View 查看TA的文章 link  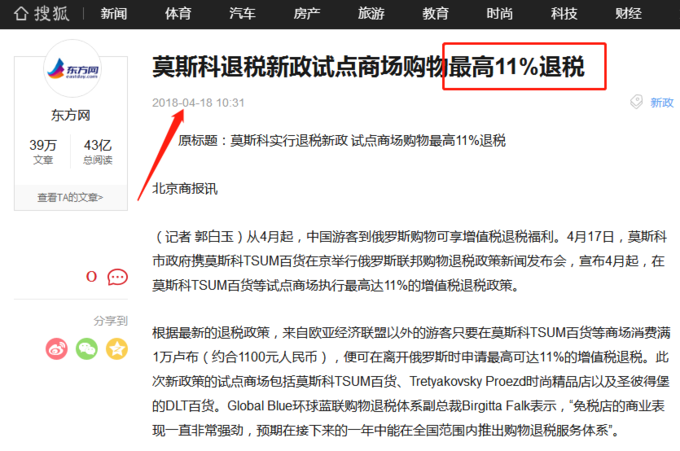tap(70, 198)
